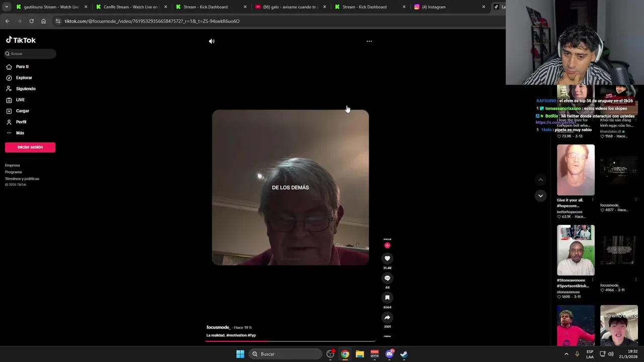This screenshot has height=362, width=644.
Task: Expand the Más menu
Action: point(20,133)
